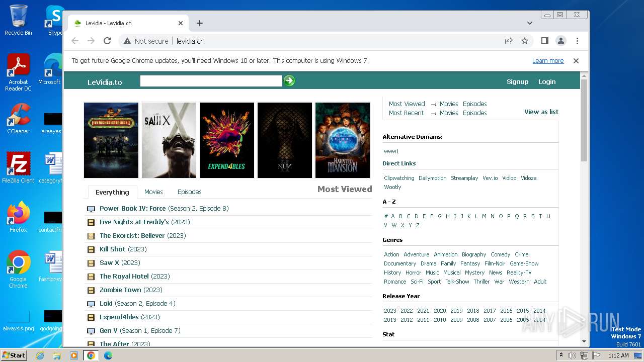Screen dimensions: 644x362
Task: Open Streamplay direct link
Action: coord(464,178)
